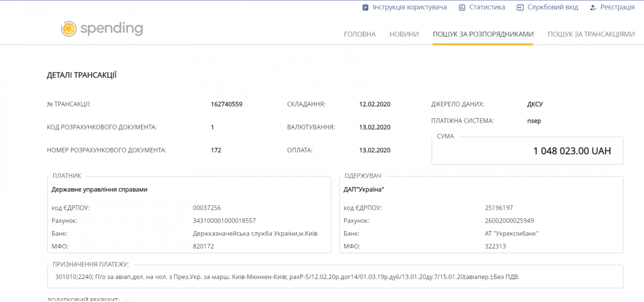The width and height of the screenshot is (644, 302).
Task: Click payer account 343100001000018557
Action: (x=224, y=221)
